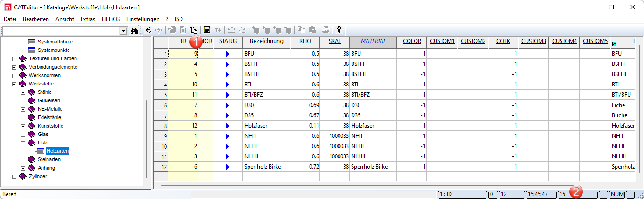
Task: Click the paste toolbar icon
Action: [312, 30]
